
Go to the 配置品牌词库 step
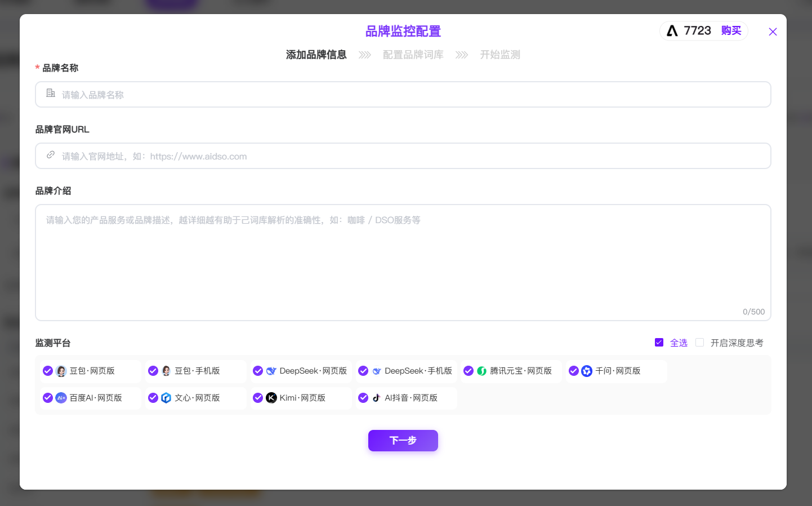click(x=413, y=55)
